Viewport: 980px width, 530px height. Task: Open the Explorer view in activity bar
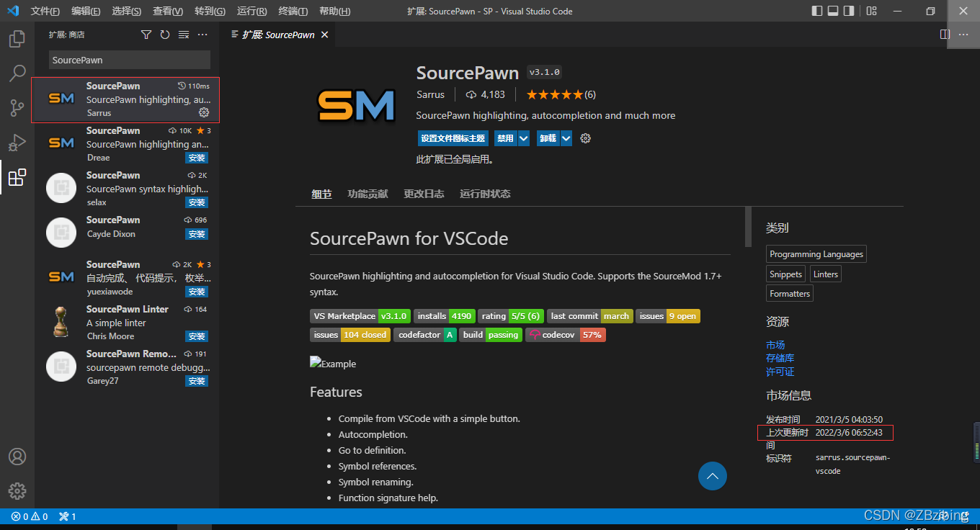[17, 38]
